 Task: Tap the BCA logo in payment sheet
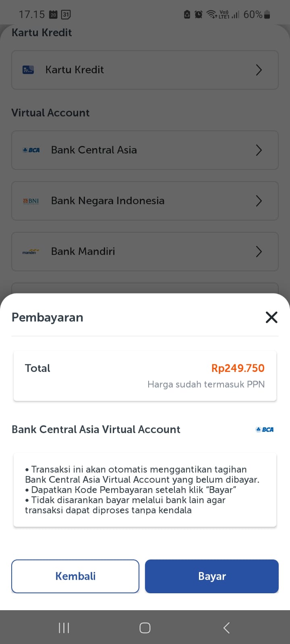(265, 429)
